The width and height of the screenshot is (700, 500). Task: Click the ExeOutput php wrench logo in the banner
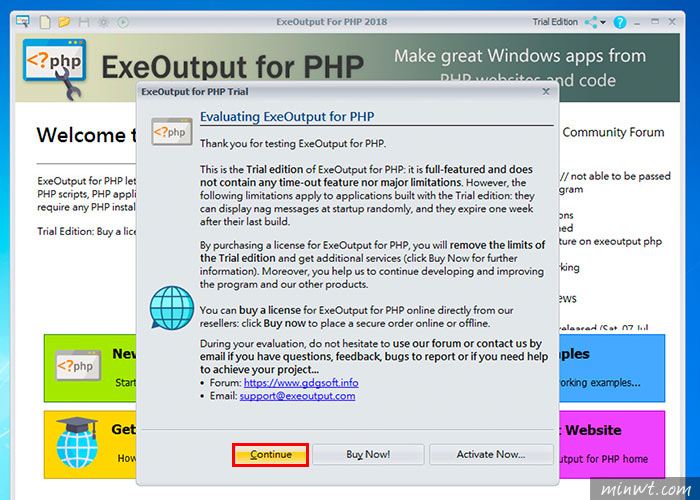coord(54,68)
